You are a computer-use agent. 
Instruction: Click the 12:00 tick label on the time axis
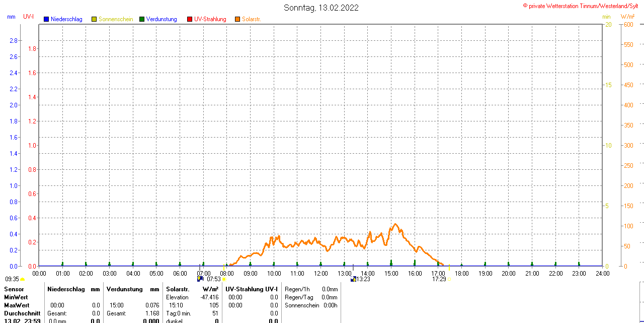coord(320,274)
